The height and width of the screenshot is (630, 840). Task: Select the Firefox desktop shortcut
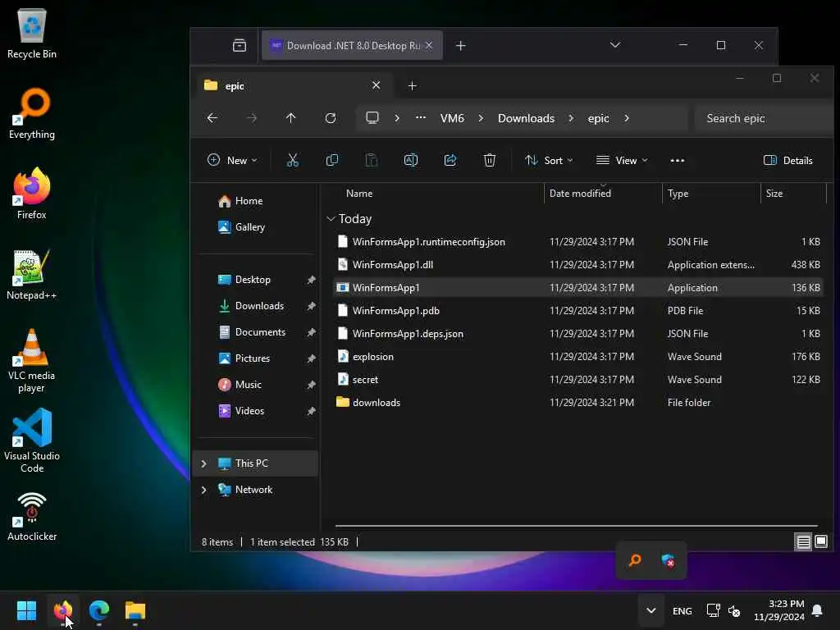(32, 194)
